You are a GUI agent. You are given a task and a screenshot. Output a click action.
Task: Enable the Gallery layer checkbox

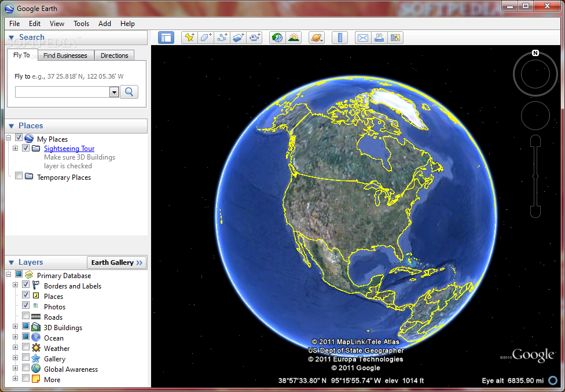pos(25,357)
